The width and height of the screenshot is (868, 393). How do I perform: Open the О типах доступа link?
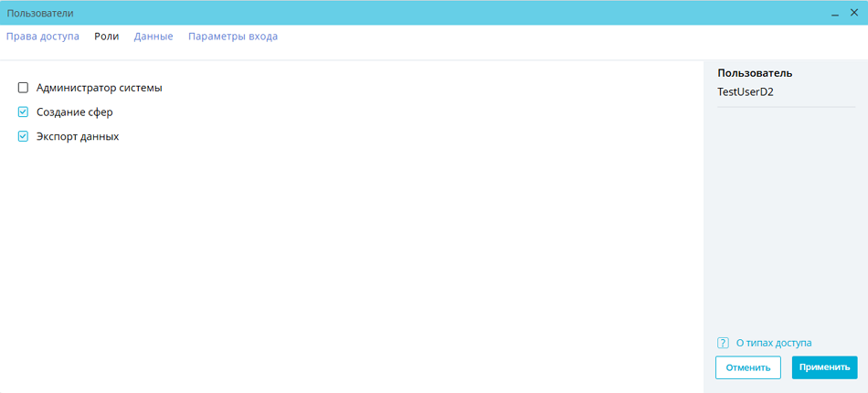click(x=773, y=343)
